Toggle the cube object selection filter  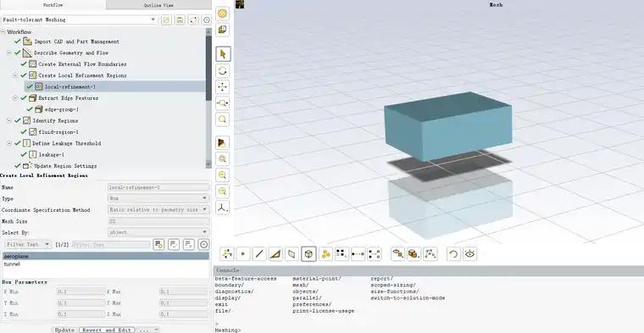(308, 254)
